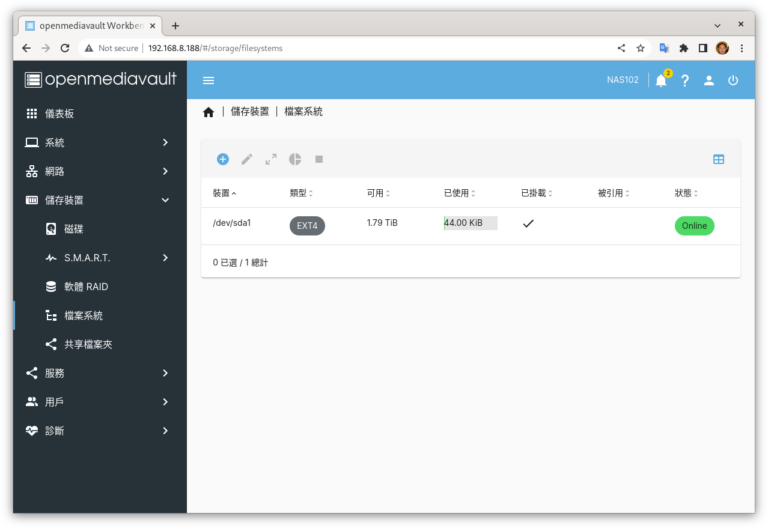Sort by 已使用 column header

pos(459,193)
